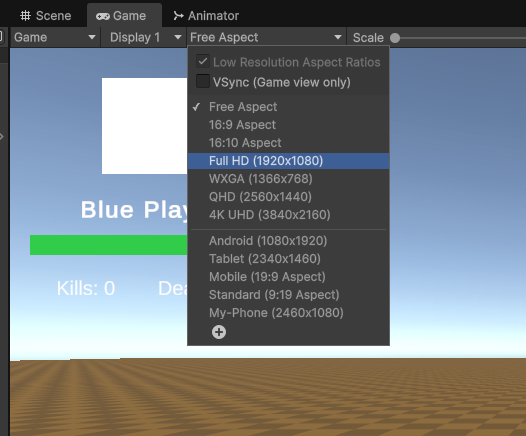
Task: Click the green health bar in game view
Action: (109, 245)
